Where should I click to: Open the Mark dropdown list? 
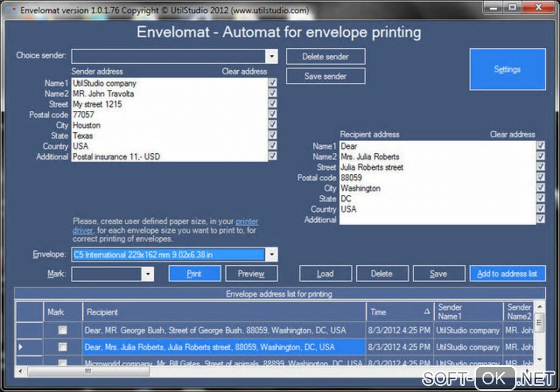[x=148, y=274]
